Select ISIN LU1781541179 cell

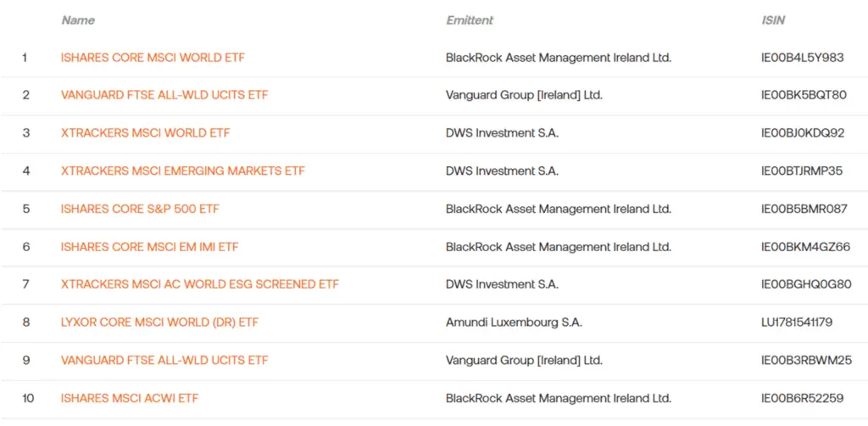797,322
